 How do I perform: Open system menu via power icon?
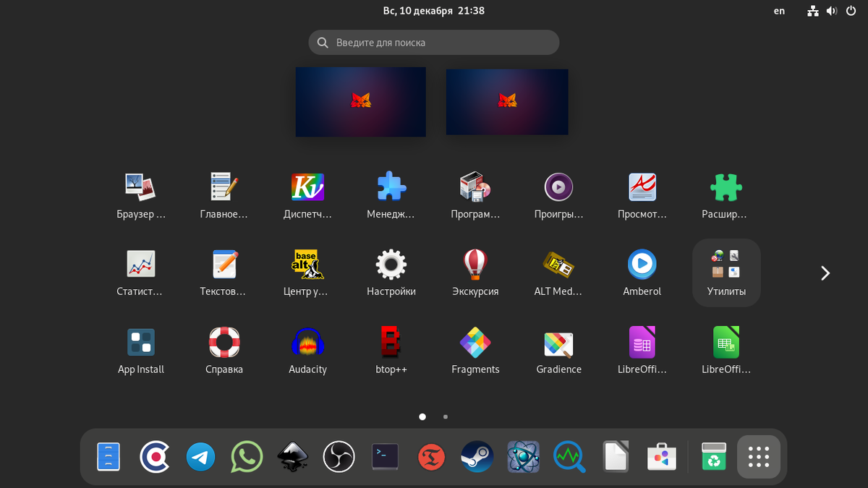pyautogui.click(x=851, y=11)
